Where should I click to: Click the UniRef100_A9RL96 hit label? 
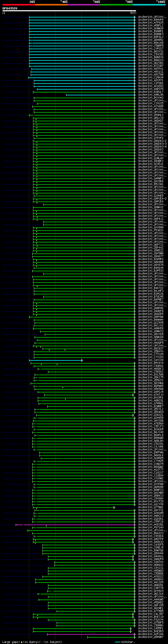151,95
